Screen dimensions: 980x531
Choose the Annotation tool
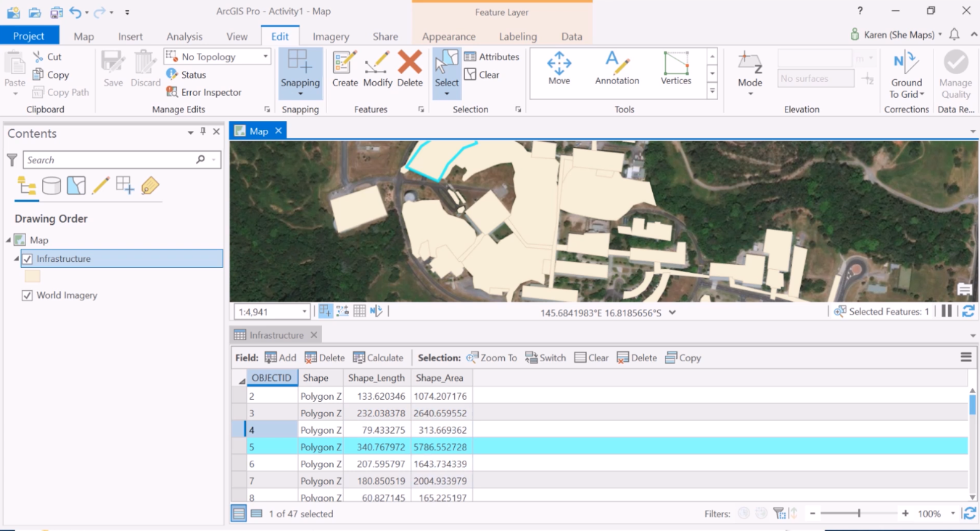click(617, 69)
